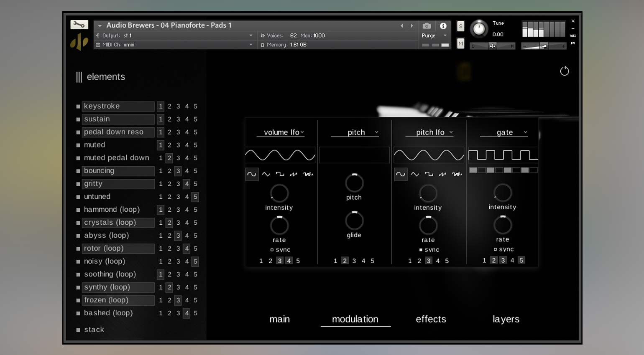This screenshot has height=355, width=644.
Task: Select triangle waveform in volume lfo
Action: tap(266, 174)
